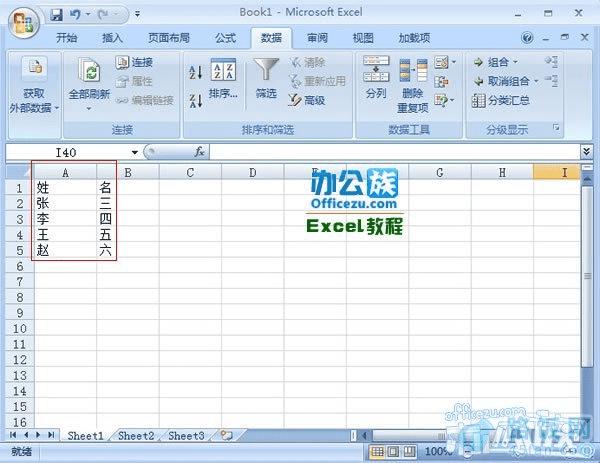This screenshot has height=463, width=600.
Task: Click horizontal scrollbar left arrow
Action: [x=365, y=435]
